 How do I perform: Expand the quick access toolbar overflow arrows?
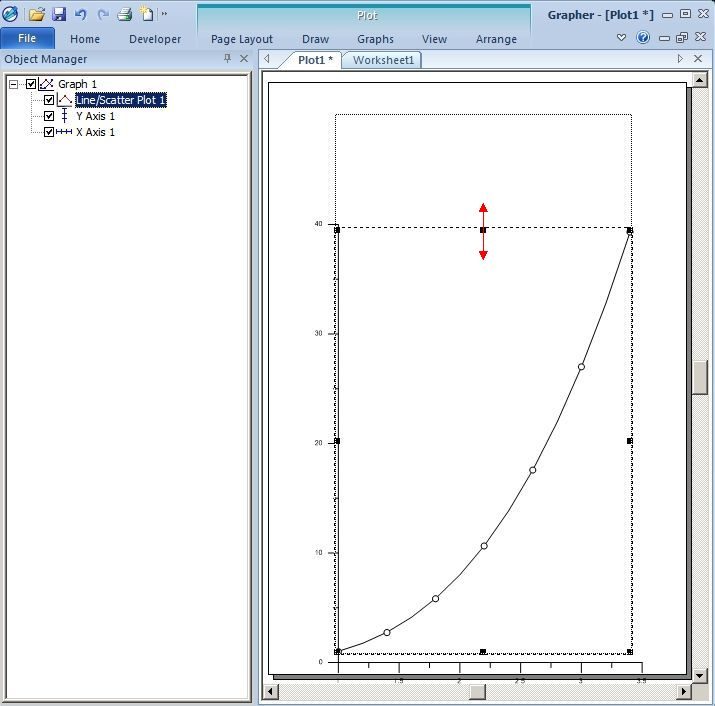(x=164, y=14)
